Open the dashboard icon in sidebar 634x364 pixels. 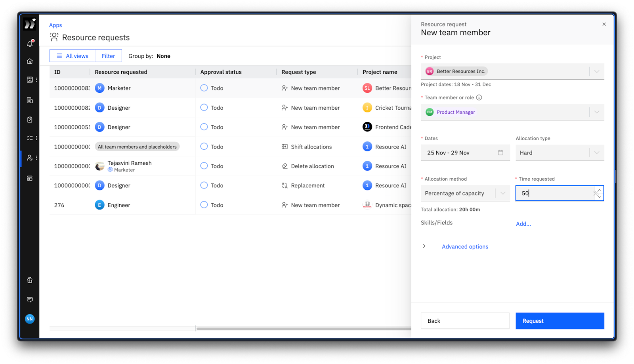(x=30, y=80)
